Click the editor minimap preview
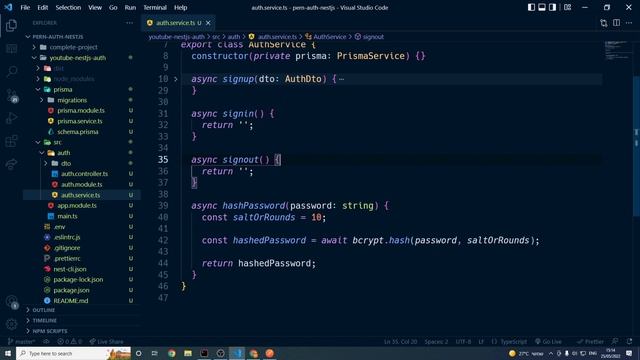 (x=618, y=51)
